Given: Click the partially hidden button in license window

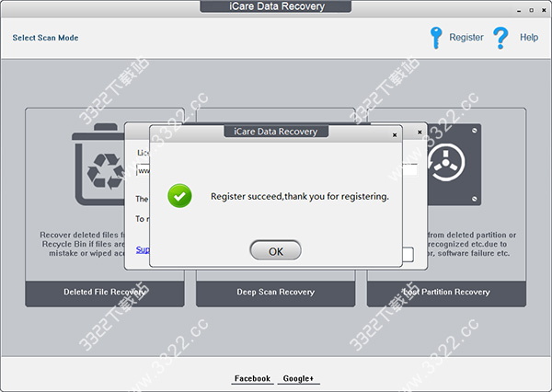Looking at the screenshot, I should [408, 254].
